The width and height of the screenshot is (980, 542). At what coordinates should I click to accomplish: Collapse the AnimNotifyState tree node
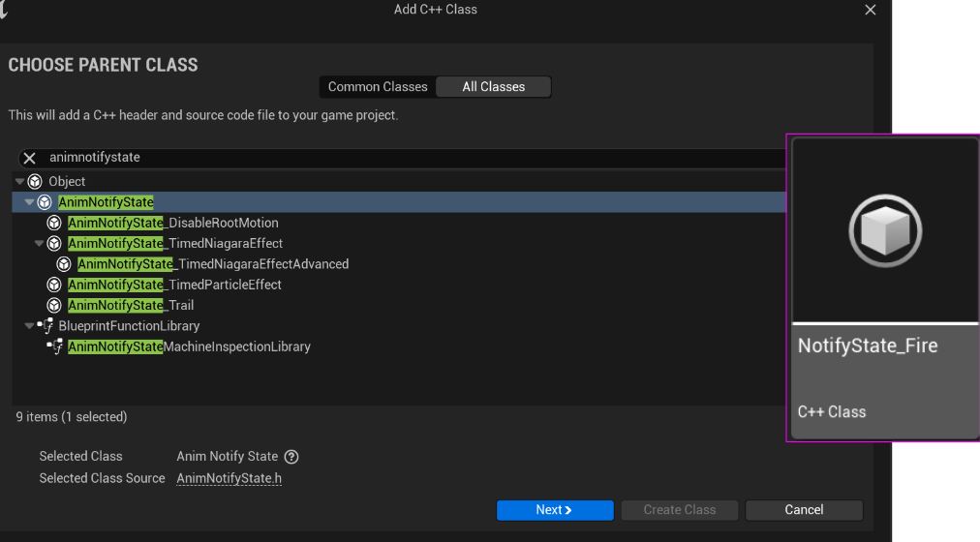coord(30,202)
